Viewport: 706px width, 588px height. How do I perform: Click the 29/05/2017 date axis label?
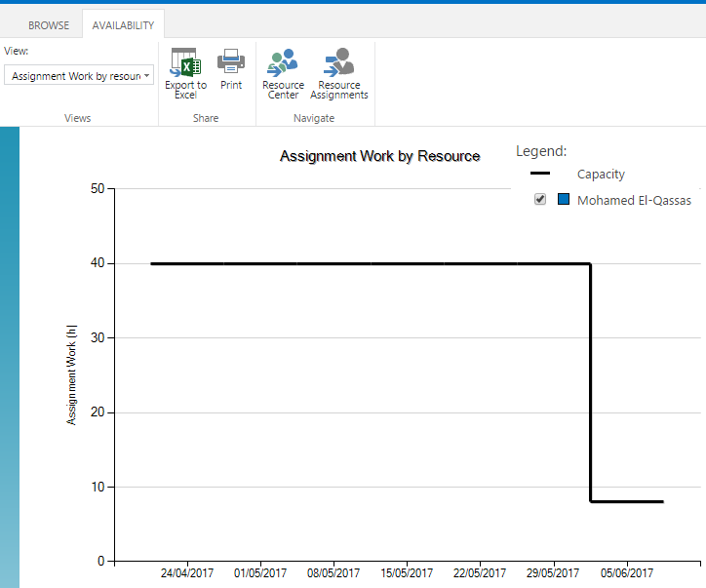[553, 573]
